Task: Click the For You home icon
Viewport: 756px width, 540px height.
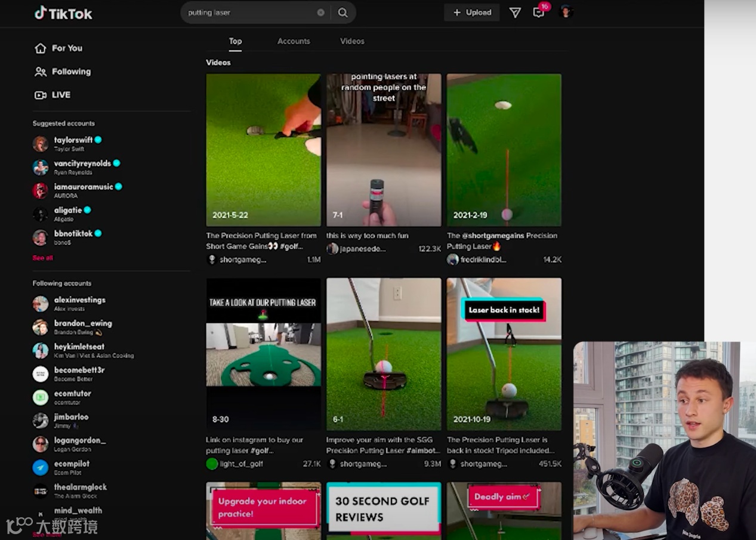Action: (x=40, y=48)
